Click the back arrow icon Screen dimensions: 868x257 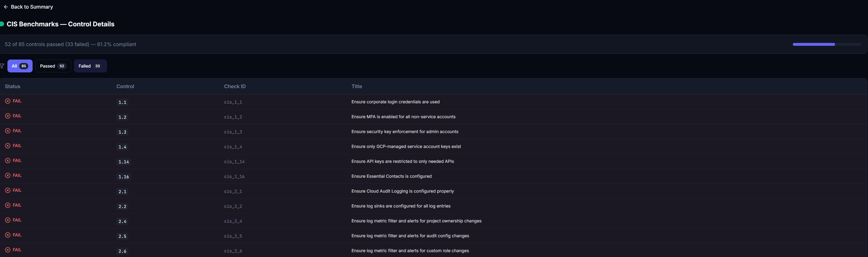point(6,7)
